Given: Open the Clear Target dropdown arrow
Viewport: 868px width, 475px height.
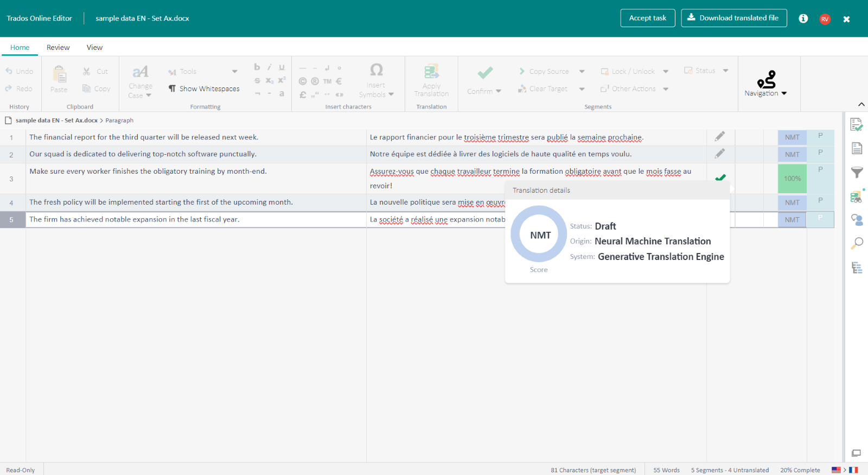Looking at the screenshot, I should (x=582, y=89).
